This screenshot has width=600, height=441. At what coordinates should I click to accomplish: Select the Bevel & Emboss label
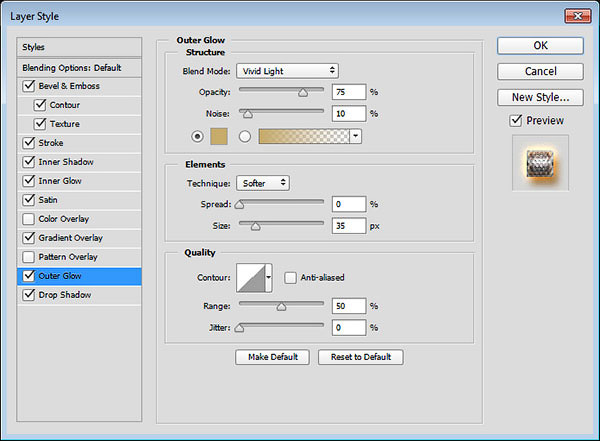click(x=69, y=86)
